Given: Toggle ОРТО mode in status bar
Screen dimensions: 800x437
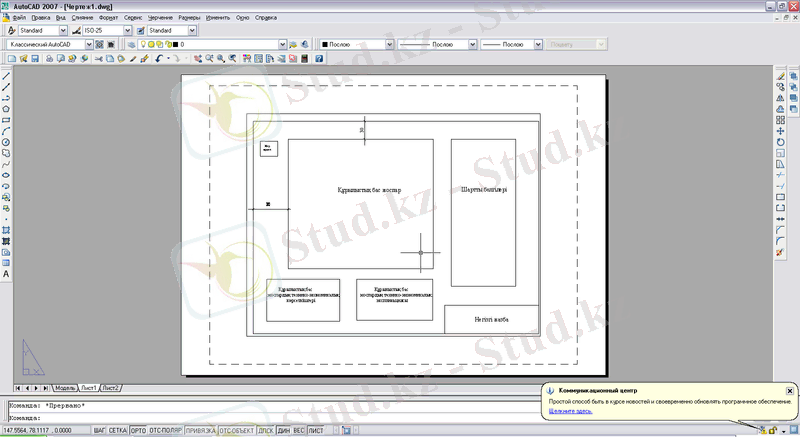Looking at the screenshot, I should pos(138,431).
